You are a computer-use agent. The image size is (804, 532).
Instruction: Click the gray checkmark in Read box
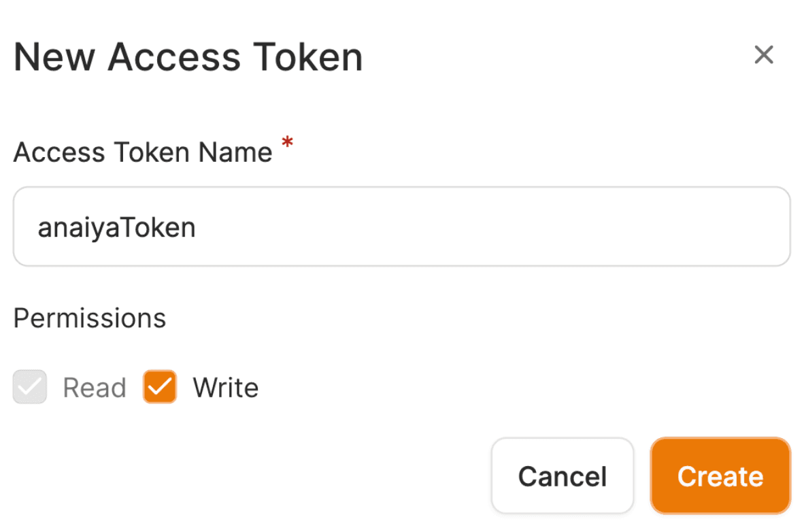[x=30, y=387]
